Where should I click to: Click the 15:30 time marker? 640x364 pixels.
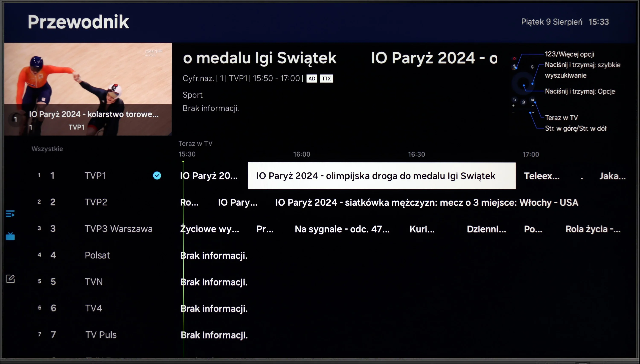[187, 154]
